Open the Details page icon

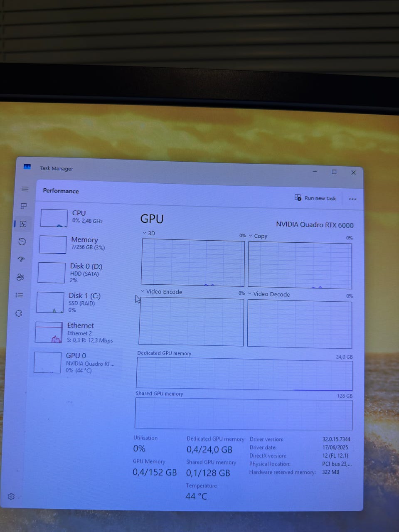pyautogui.click(x=20, y=295)
